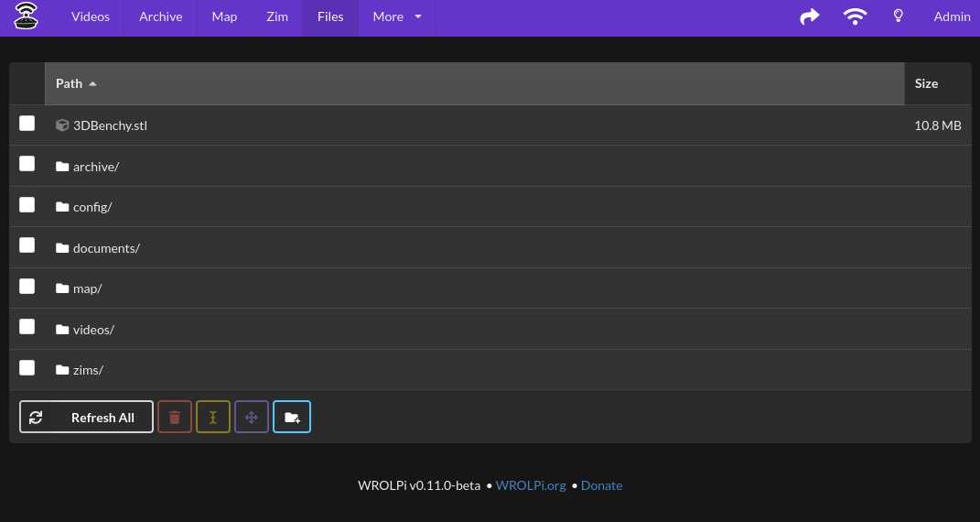Click the share arrow icon in navbar
The image size is (980, 522).
point(809,16)
